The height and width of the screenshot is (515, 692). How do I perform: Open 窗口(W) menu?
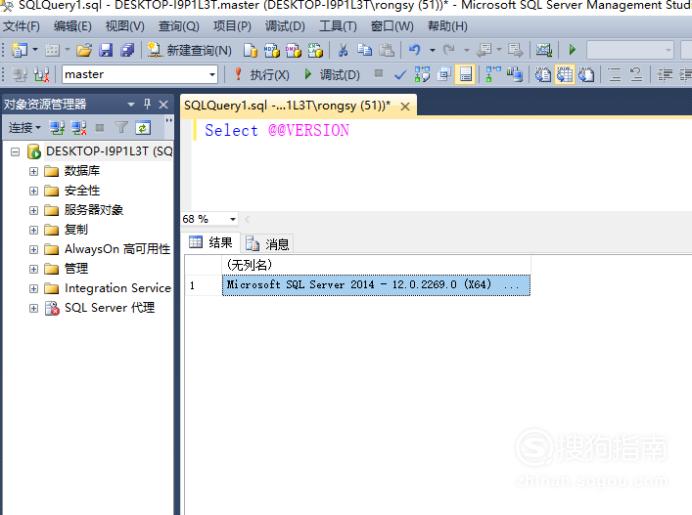(x=392, y=26)
